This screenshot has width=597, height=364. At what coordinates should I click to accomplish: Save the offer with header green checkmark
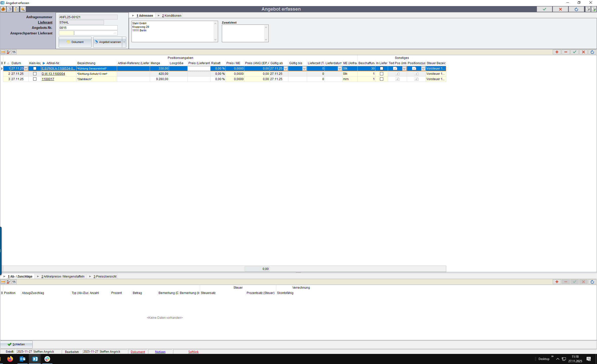click(544, 9)
